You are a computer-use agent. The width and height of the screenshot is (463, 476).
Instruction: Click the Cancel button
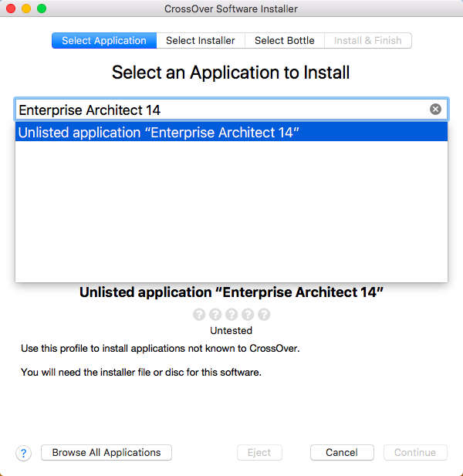(342, 453)
